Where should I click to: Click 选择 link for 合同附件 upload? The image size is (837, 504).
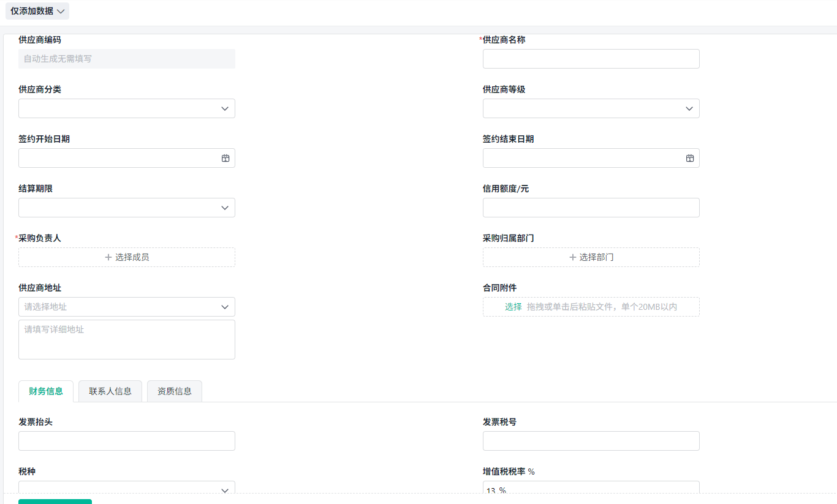513,307
